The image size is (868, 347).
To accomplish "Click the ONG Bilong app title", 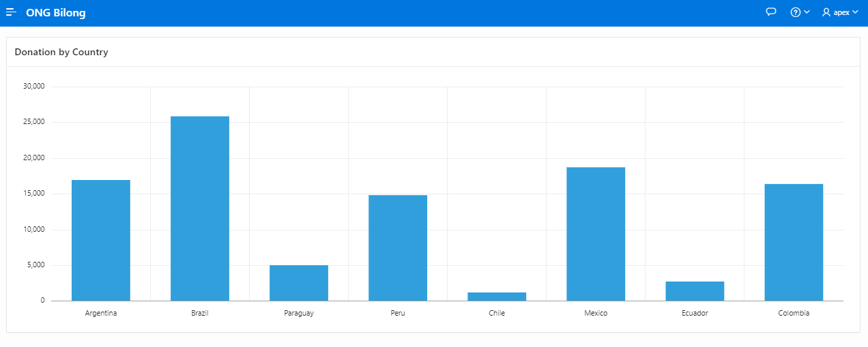I will tap(56, 13).
